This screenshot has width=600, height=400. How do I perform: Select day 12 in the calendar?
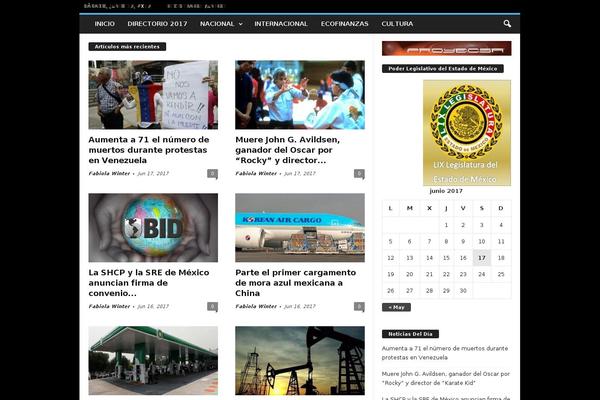pos(391,258)
